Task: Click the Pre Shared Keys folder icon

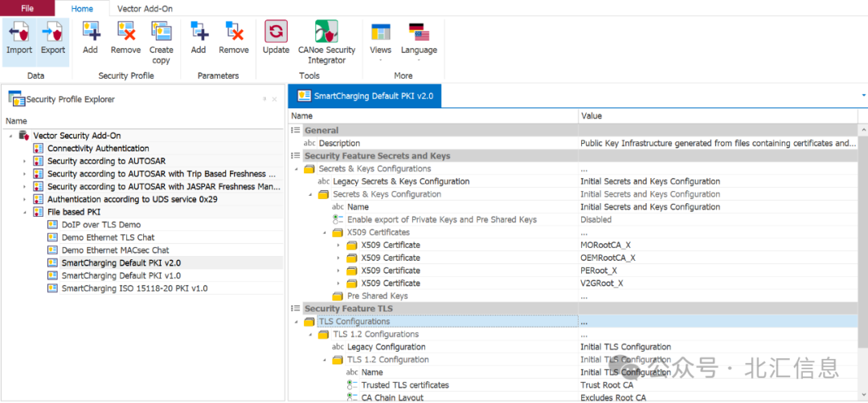Action: 338,295
